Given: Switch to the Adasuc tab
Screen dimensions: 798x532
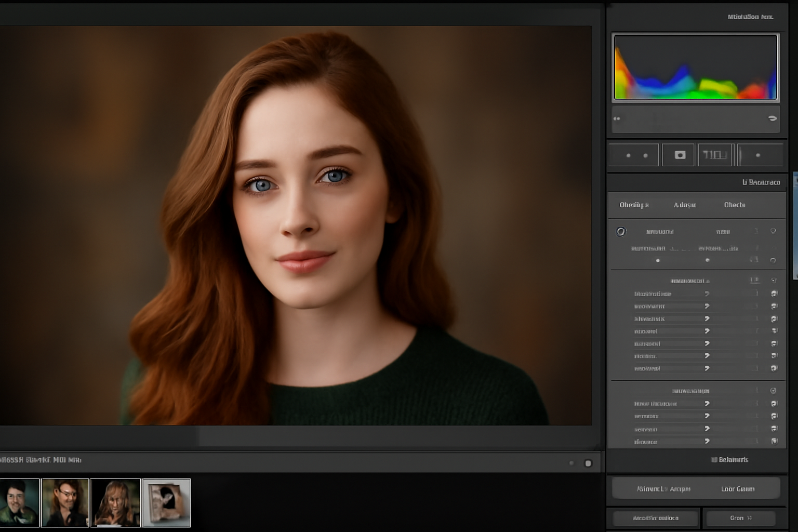Looking at the screenshot, I should click(x=685, y=205).
